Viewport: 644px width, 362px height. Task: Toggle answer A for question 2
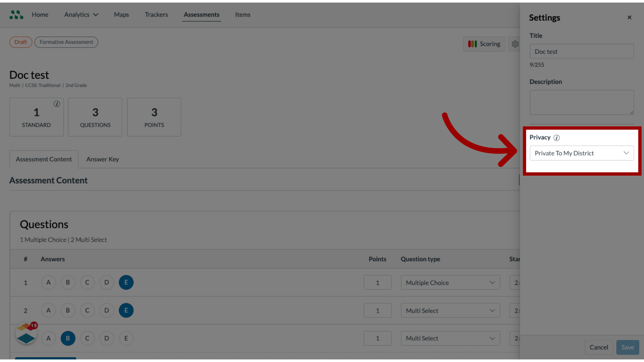pyautogui.click(x=49, y=310)
